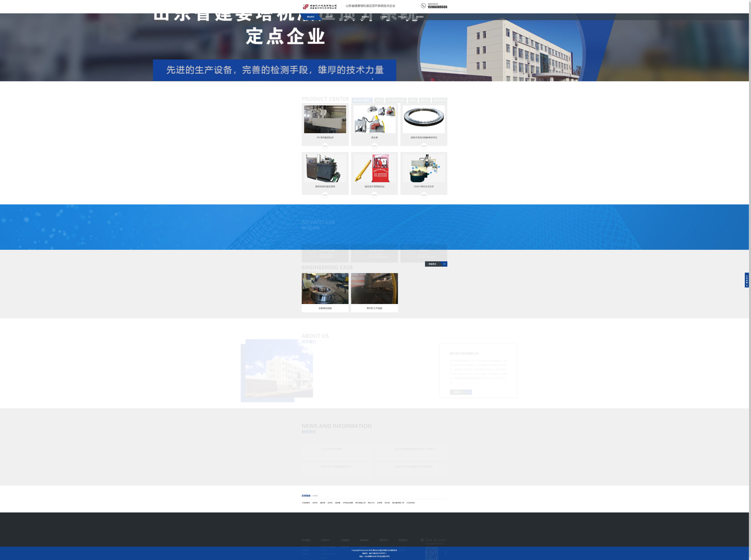Open the 烟台叉车 friendly link
This screenshot has height=560, width=751.
pyautogui.click(x=371, y=503)
